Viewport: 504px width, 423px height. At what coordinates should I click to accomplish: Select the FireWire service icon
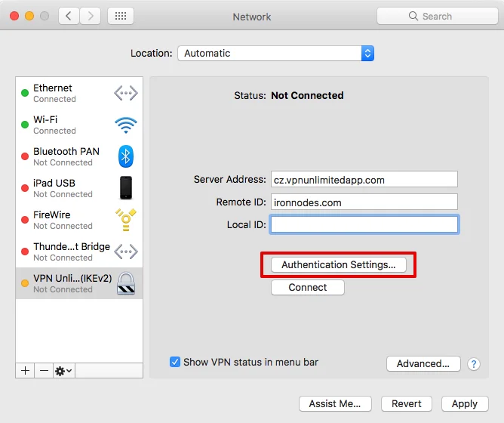pos(125,220)
